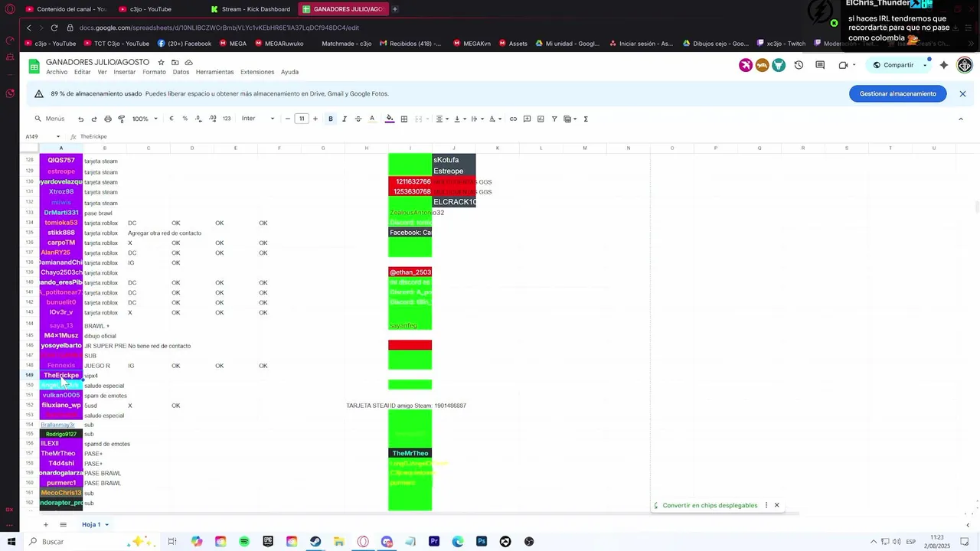Open text rotation dropdown

(x=495, y=119)
